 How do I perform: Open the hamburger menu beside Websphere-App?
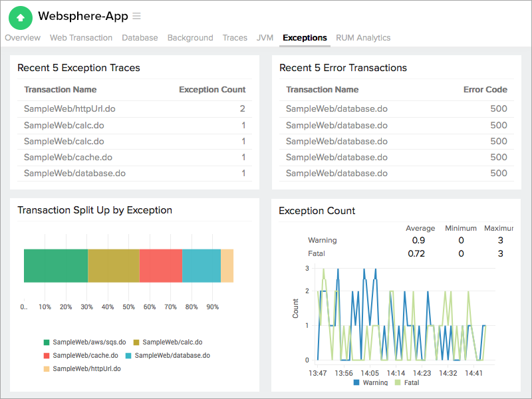click(x=136, y=16)
